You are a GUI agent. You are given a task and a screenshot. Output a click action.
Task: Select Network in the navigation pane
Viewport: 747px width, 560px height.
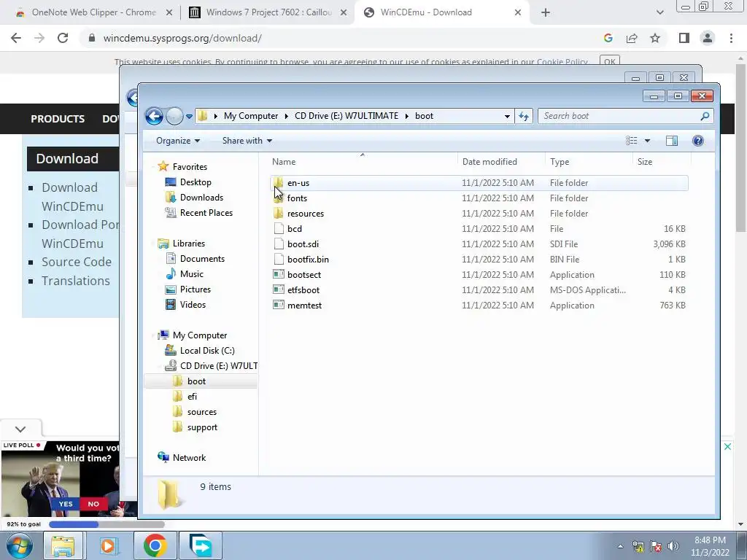tap(189, 458)
